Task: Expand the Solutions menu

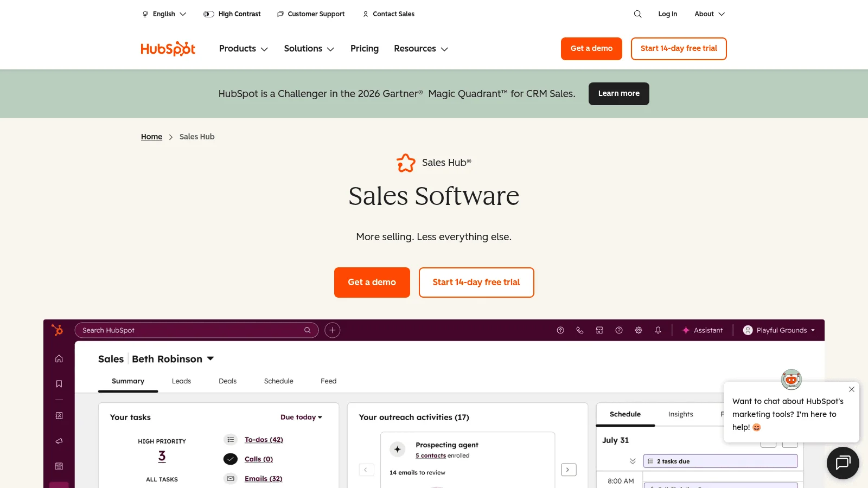Action: click(x=309, y=49)
